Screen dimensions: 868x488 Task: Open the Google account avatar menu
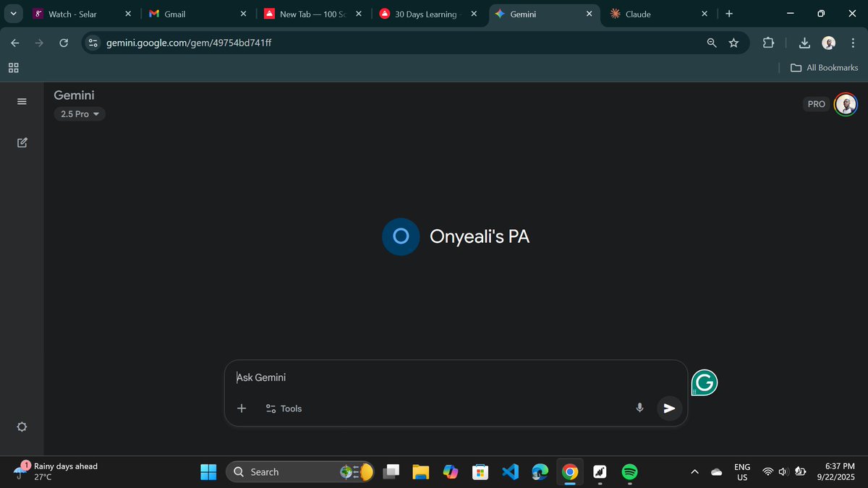pyautogui.click(x=846, y=103)
